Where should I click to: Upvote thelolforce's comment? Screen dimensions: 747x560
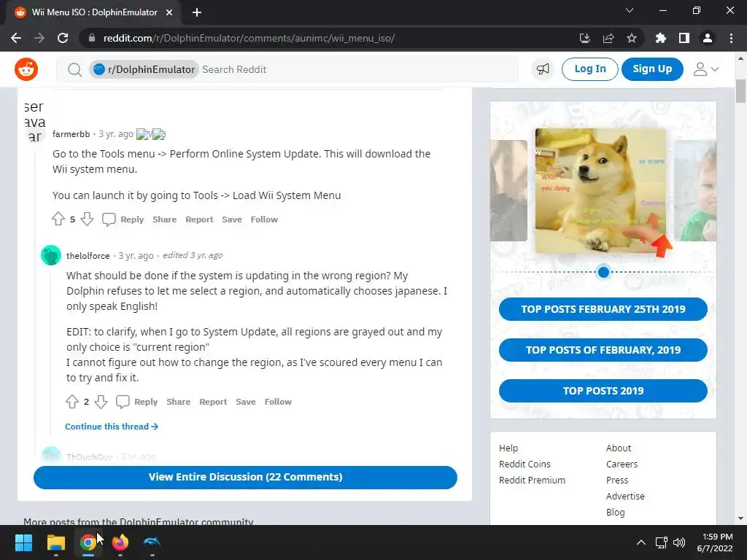coord(72,402)
